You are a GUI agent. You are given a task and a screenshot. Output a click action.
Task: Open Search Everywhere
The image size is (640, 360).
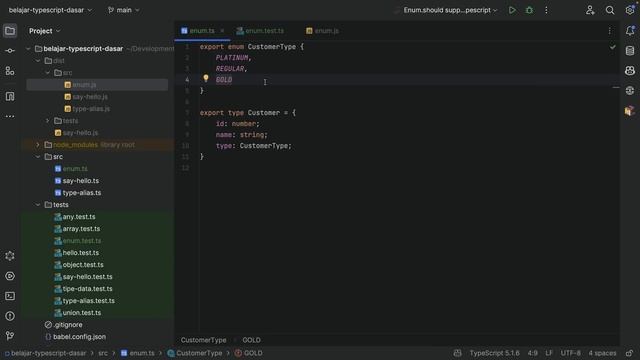point(610,10)
